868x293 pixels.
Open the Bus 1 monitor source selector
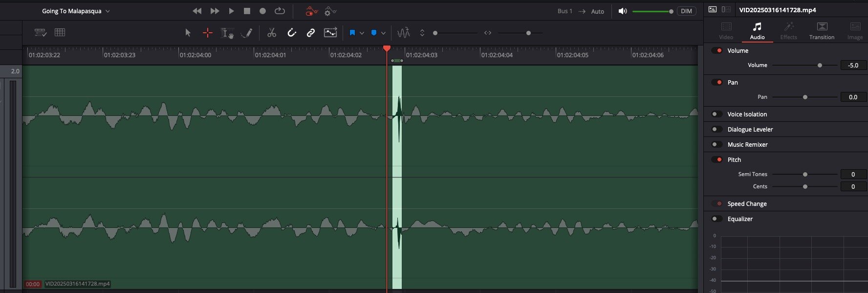pos(565,11)
